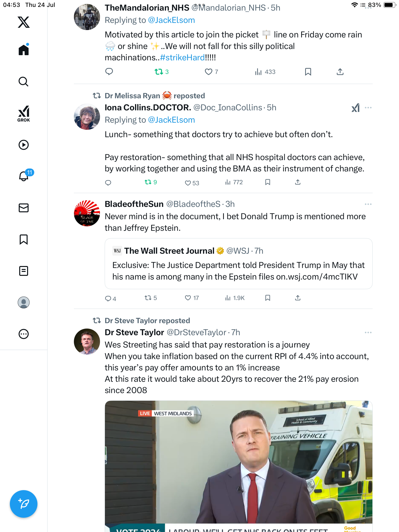Screen dimensions: 399x532
Task: Tap the compose new post button
Action: 24,504
